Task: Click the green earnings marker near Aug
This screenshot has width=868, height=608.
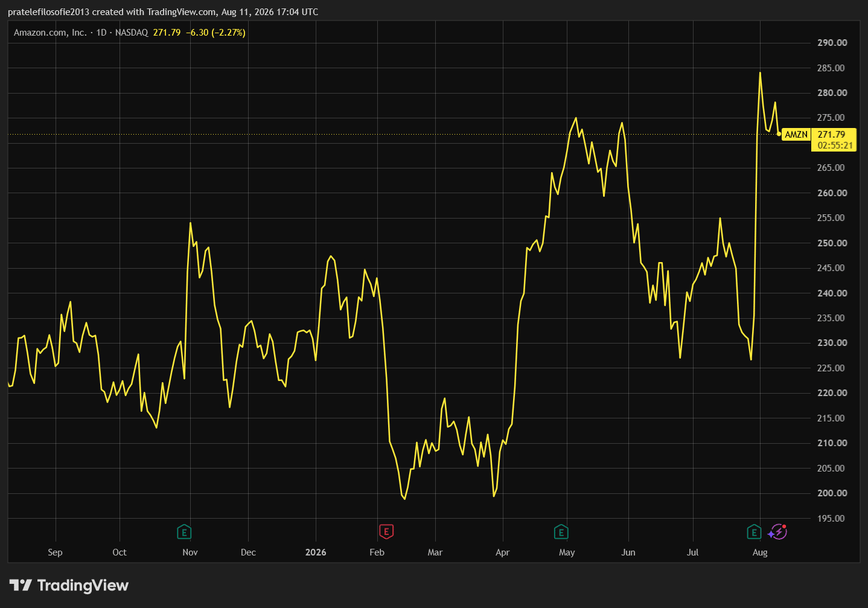Action: [754, 532]
